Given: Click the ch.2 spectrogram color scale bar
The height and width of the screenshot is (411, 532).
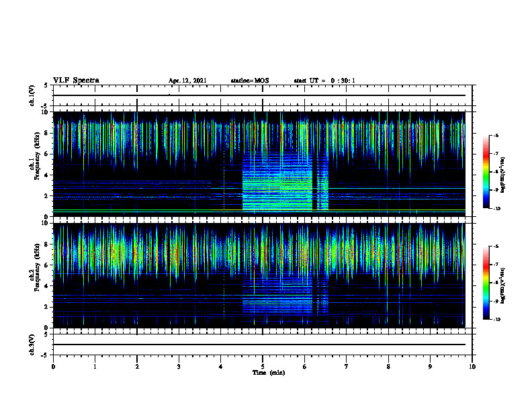Looking at the screenshot, I should pos(486,283).
